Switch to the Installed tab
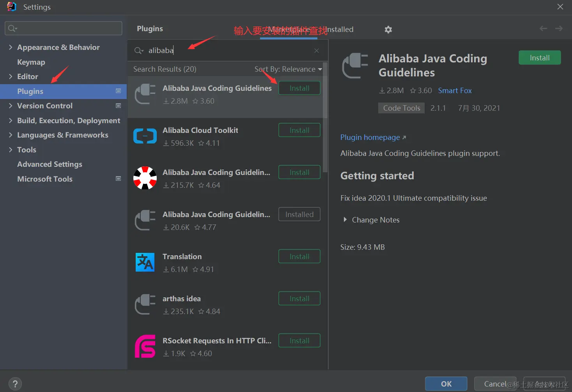Viewport: 572px width, 392px height. [339, 30]
